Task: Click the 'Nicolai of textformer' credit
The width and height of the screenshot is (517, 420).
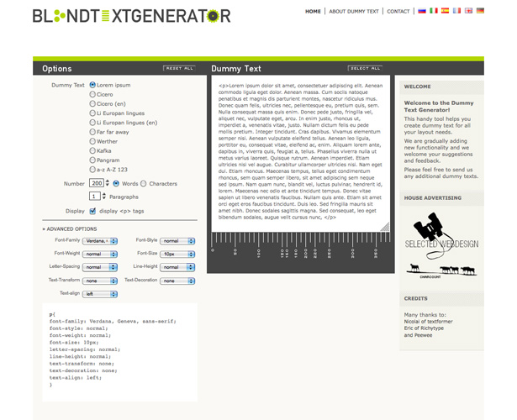Action: point(428,322)
